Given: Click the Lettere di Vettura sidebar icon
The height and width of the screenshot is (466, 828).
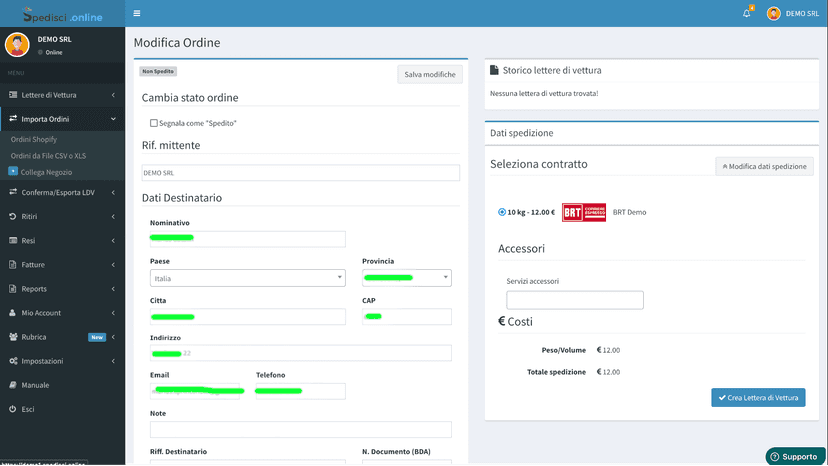Looking at the screenshot, I should coord(13,95).
